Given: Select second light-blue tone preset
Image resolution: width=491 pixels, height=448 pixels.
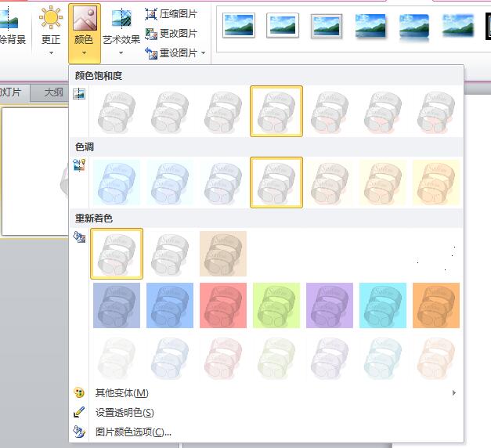Looking at the screenshot, I should tap(170, 182).
